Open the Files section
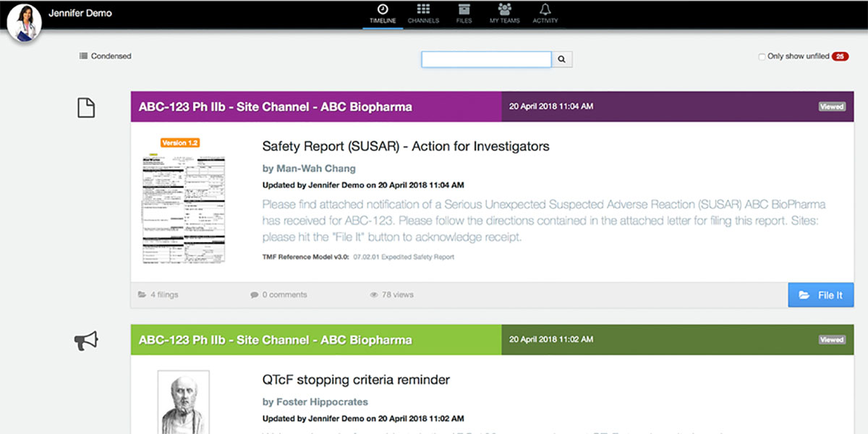Image resolution: width=868 pixels, height=434 pixels. pyautogui.click(x=464, y=14)
